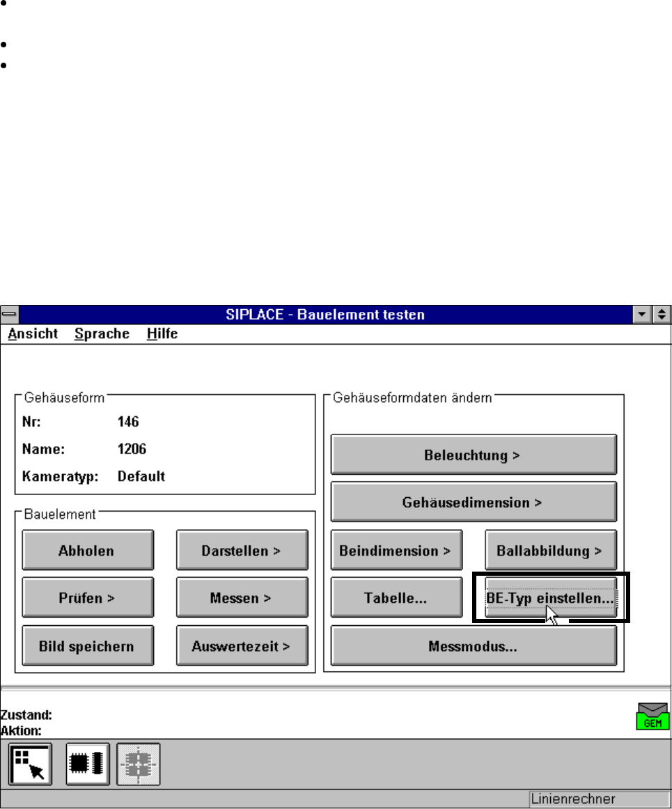The width and height of the screenshot is (672, 809).
Task: Click the Abholen button
Action: tap(88, 550)
